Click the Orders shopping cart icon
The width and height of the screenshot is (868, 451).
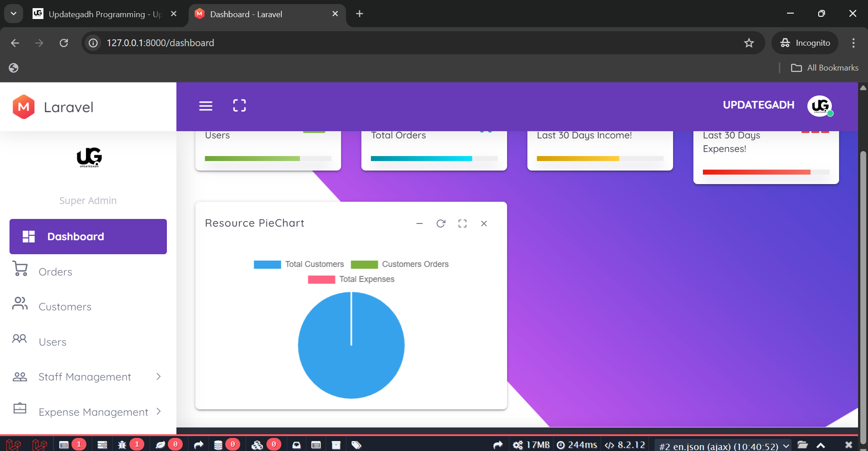pos(20,268)
